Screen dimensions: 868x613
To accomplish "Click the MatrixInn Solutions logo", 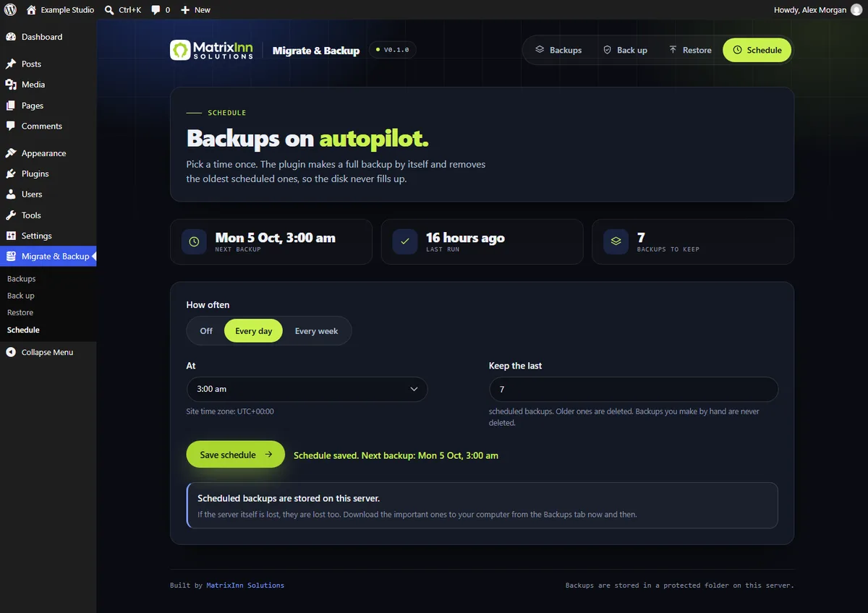I will [211, 50].
